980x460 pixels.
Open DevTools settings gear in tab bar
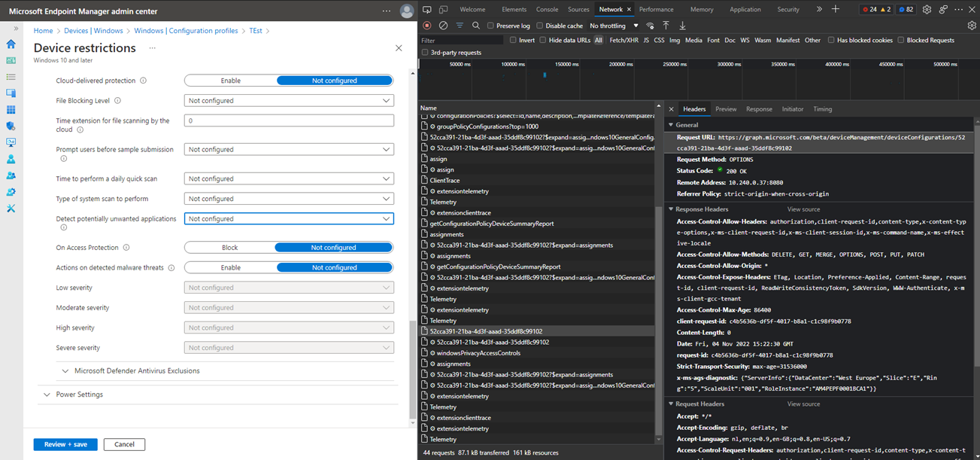pos(927,10)
